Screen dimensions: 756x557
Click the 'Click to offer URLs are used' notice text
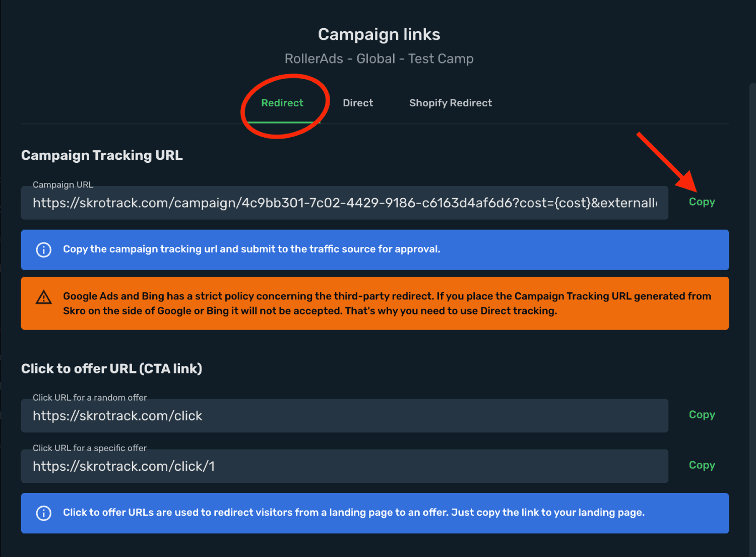(x=354, y=513)
